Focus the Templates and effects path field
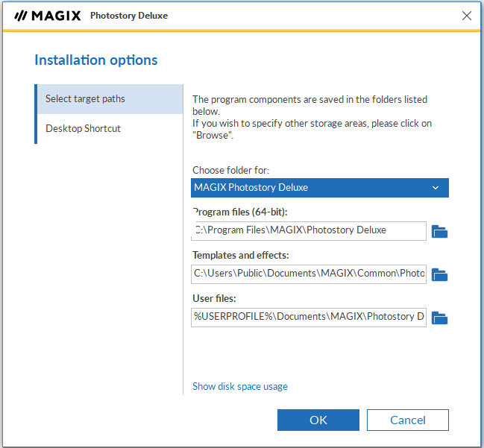The width and height of the screenshot is (484, 448). tap(309, 274)
